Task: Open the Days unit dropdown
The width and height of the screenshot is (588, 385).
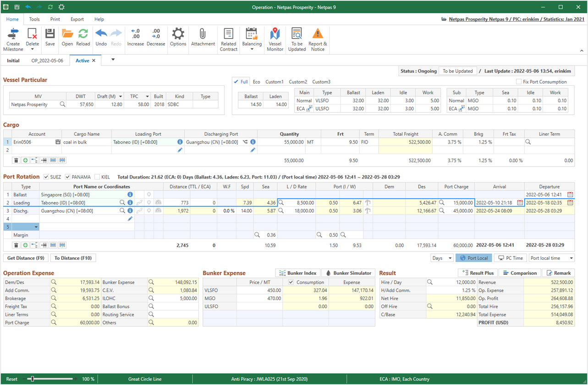Action: click(x=450, y=258)
